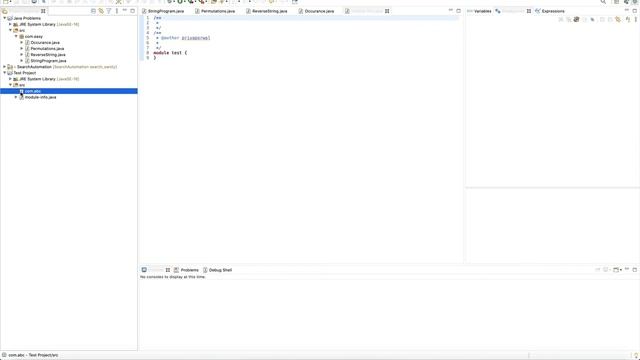The height and width of the screenshot is (360, 640).
Task: Expand ReverseString.java tree node arrow
Action: coord(22,55)
